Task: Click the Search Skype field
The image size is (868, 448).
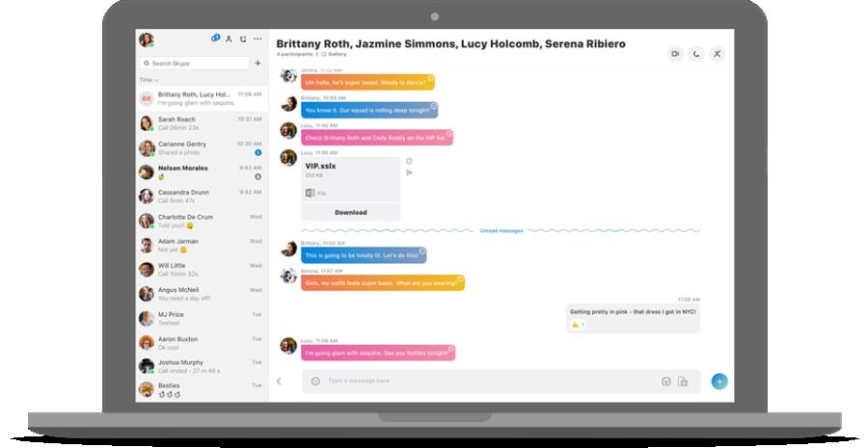Action: pyautogui.click(x=194, y=63)
